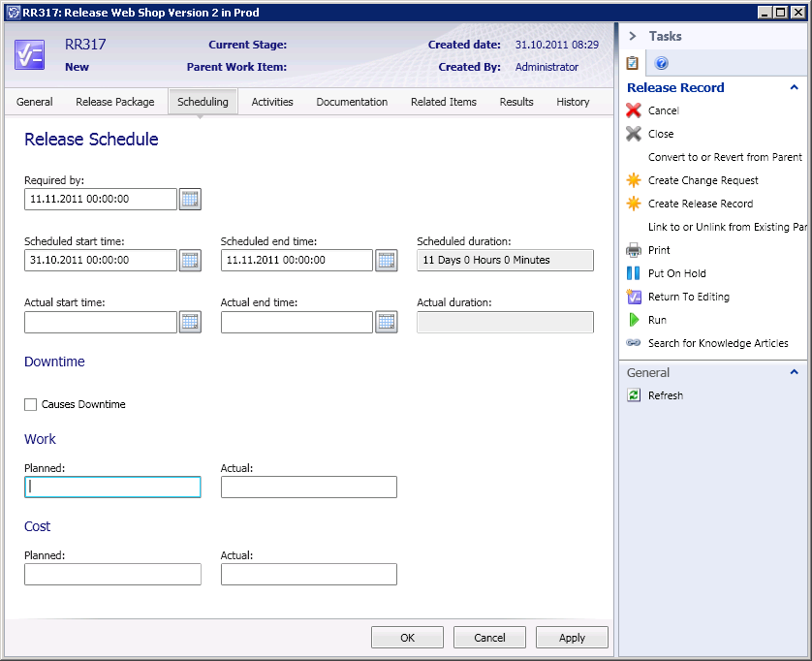The height and width of the screenshot is (661, 812).
Task: Open the Related Items tab
Action: (x=443, y=102)
